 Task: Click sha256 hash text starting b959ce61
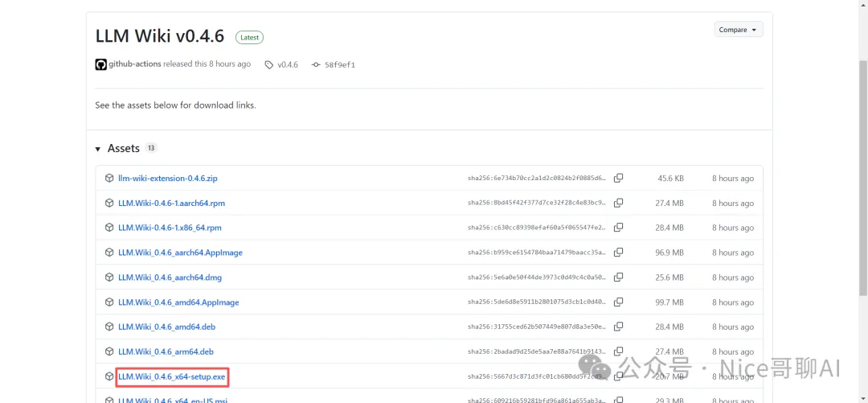click(537, 253)
